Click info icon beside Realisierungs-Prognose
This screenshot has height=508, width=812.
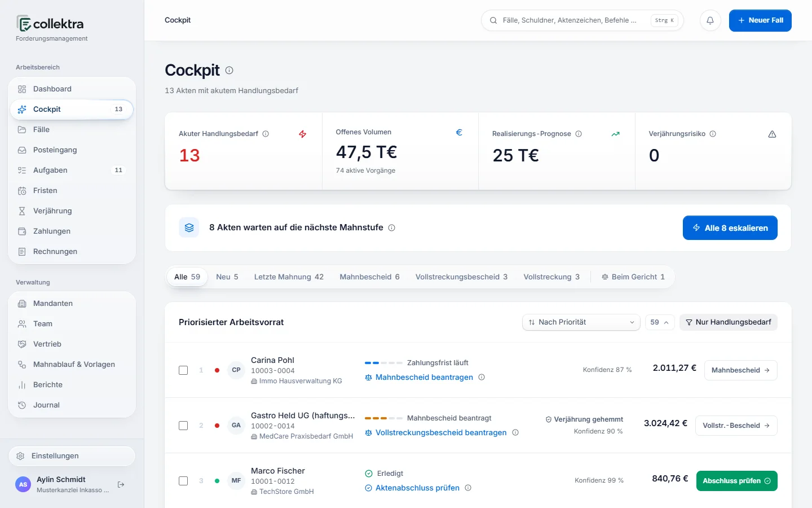(579, 134)
